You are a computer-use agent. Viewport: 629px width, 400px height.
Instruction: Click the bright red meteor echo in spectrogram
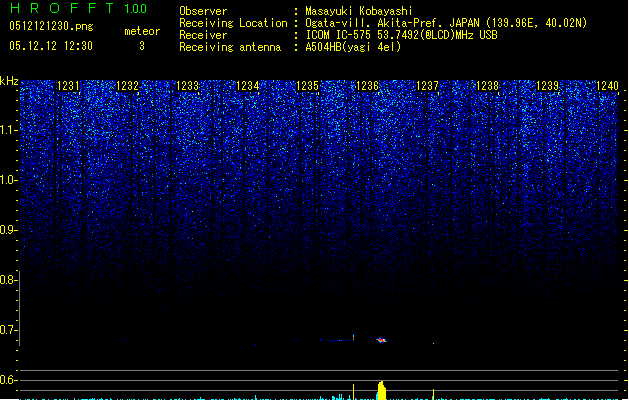[x=381, y=340]
